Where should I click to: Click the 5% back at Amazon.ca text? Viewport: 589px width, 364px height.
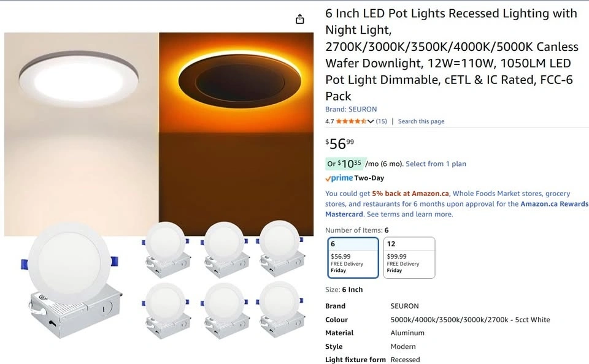click(x=410, y=194)
